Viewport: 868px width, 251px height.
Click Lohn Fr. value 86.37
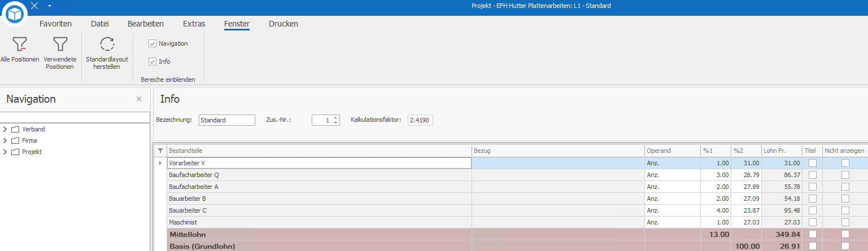click(790, 175)
